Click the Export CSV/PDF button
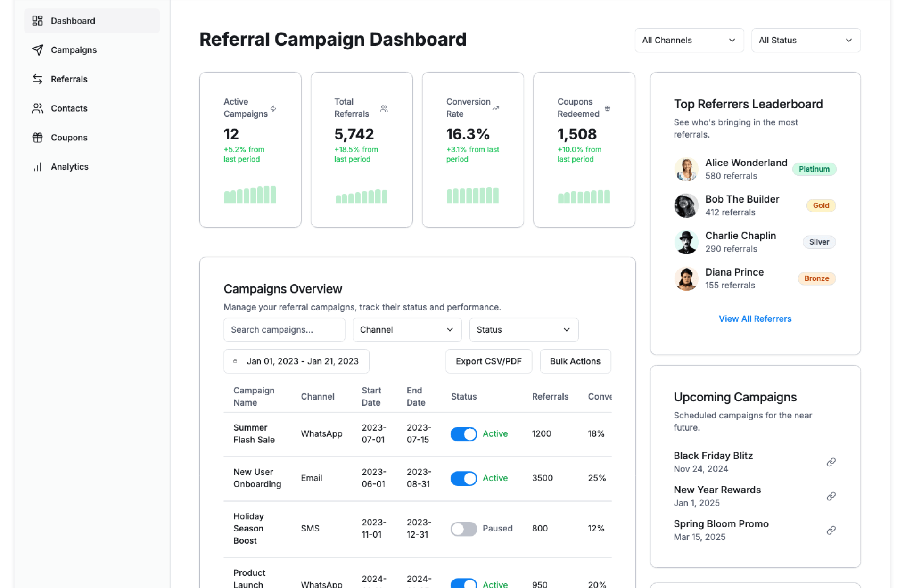Viewport: 905px width, 588px height. [488, 361]
